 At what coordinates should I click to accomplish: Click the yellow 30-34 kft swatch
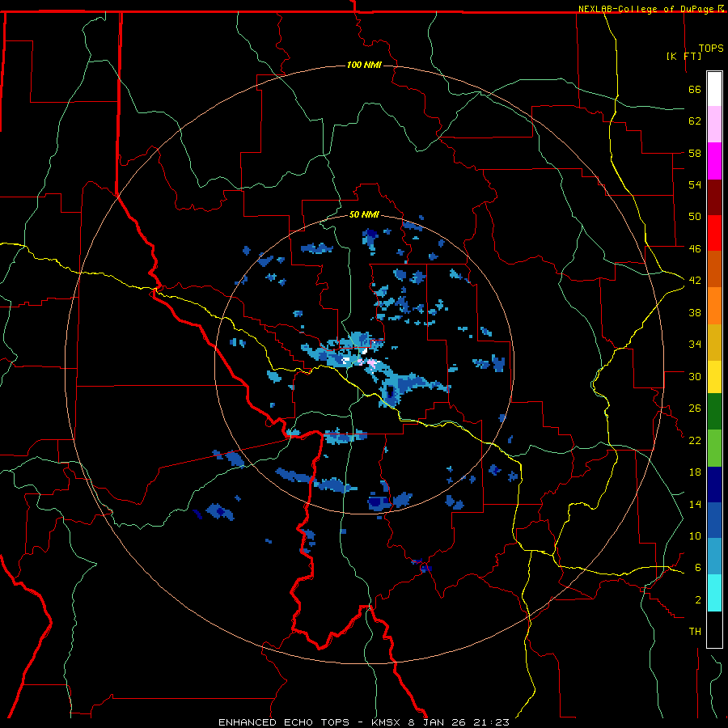(x=714, y=377)
